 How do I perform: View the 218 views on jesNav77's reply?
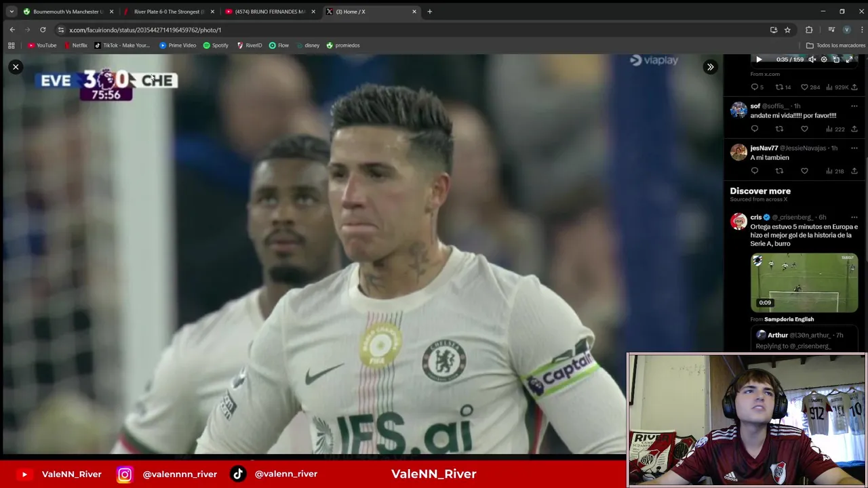[x=835, y=171]
